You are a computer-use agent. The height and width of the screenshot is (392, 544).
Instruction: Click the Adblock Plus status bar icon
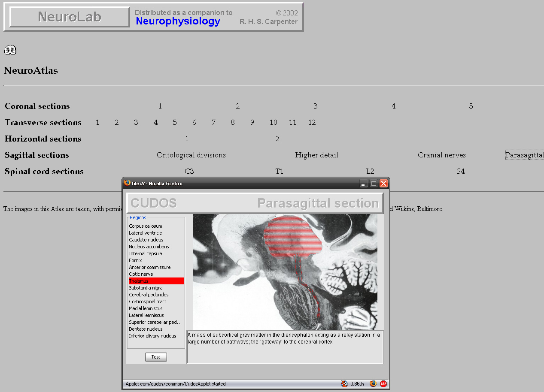pyautogui.click(x=383, y=384)
